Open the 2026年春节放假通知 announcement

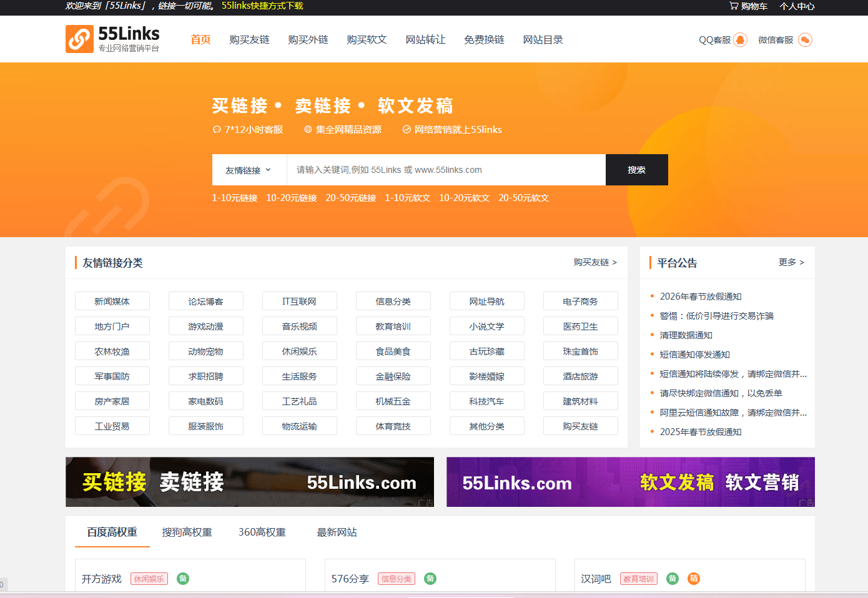[x=701, y=297]
